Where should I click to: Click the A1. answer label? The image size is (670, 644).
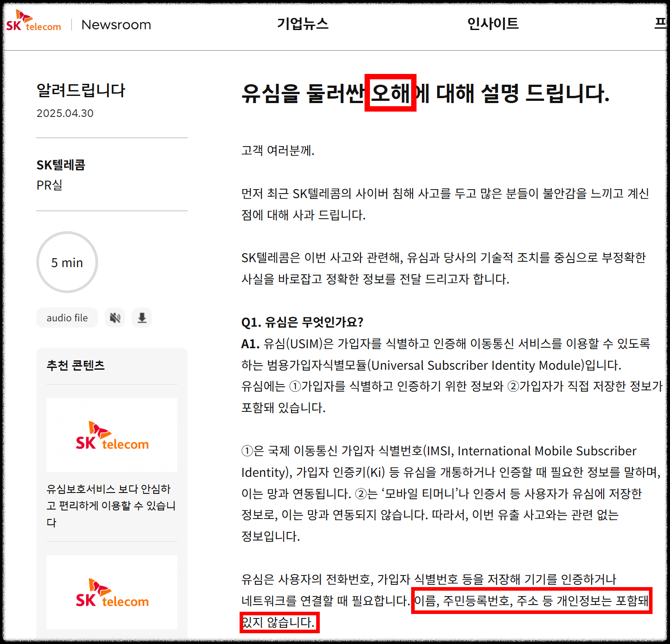tap(250, 344)
